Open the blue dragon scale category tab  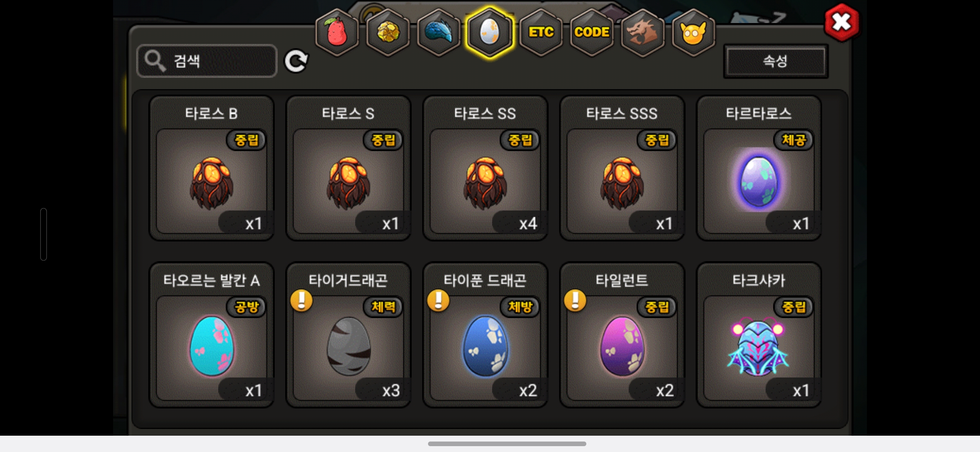tap(439, 33)
